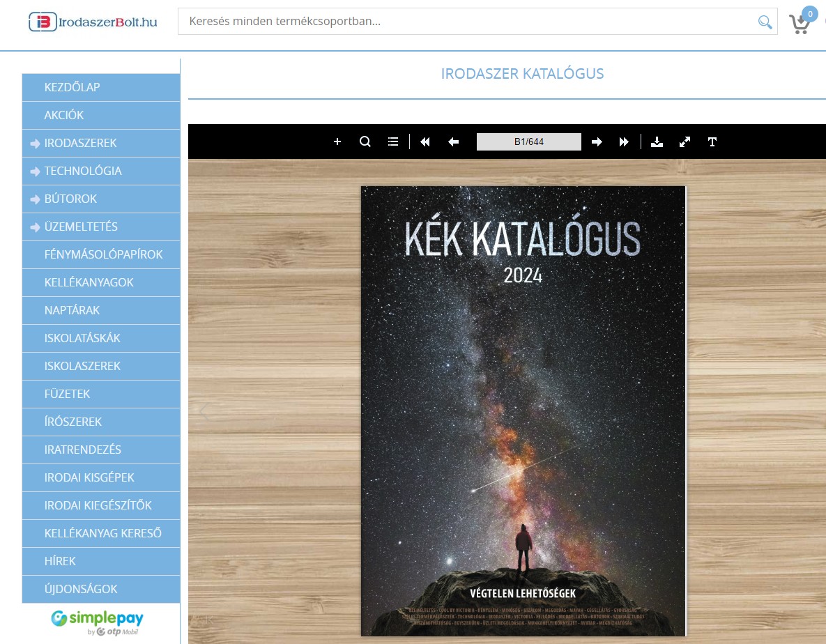Open the NAPTÁRAK category
This screenshot has height=644, width=826.
click(x=101, y=311)
